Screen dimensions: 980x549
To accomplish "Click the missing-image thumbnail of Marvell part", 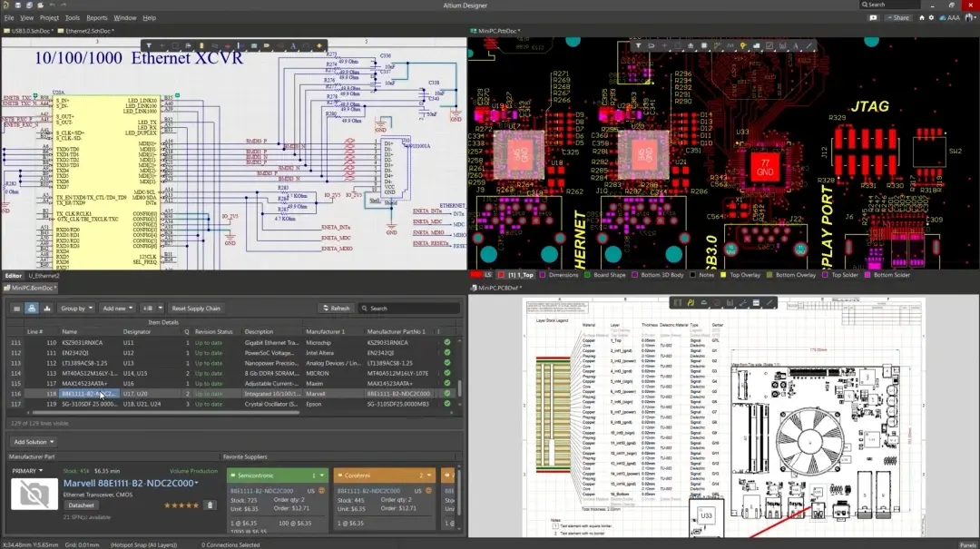I will (34, 494).
